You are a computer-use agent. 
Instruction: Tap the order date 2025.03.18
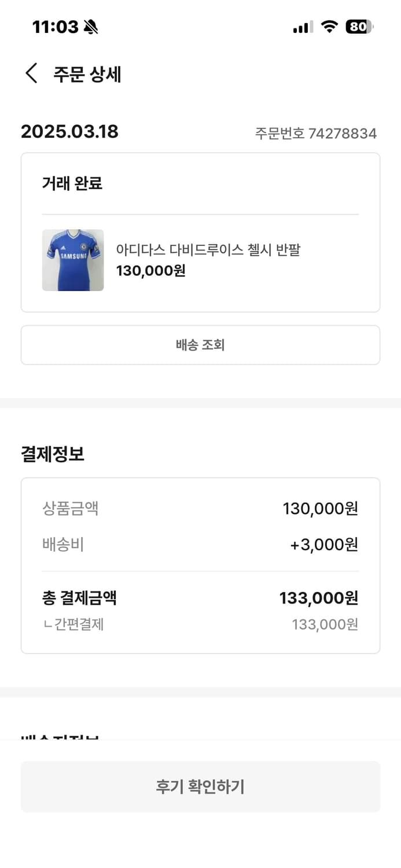[69, 132]
